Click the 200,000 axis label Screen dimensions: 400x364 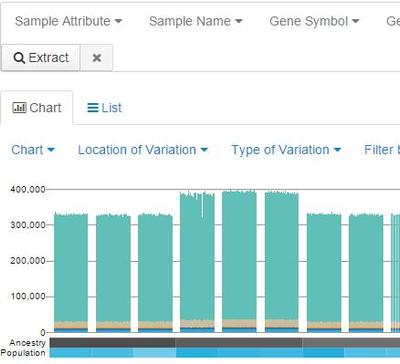[28, 261]
